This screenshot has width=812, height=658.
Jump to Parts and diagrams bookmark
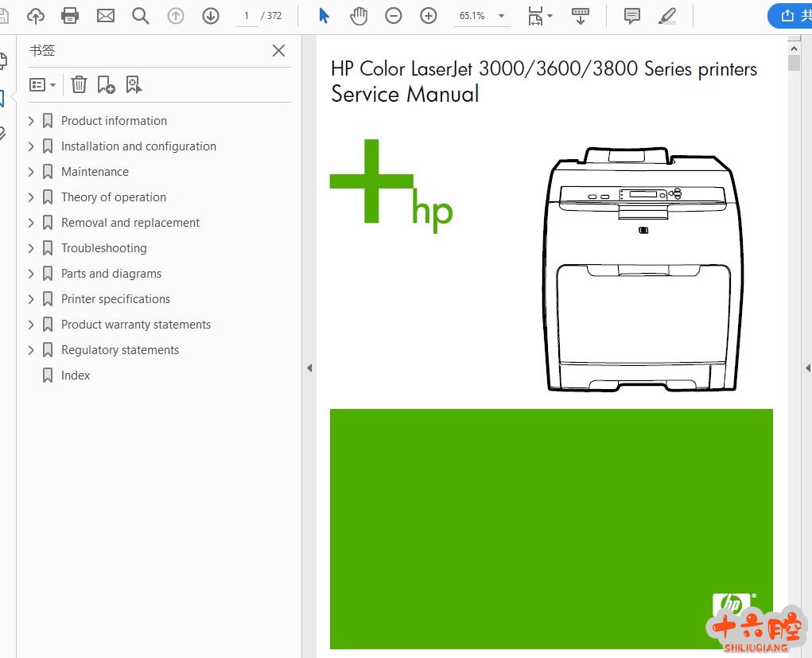[111, 274]
